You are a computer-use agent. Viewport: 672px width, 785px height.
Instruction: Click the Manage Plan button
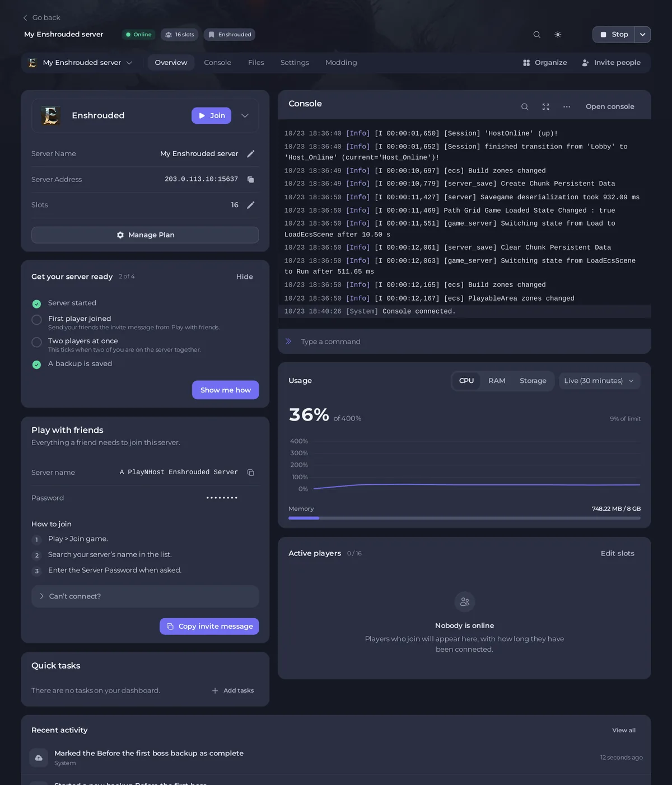click(x=145, y=235)
